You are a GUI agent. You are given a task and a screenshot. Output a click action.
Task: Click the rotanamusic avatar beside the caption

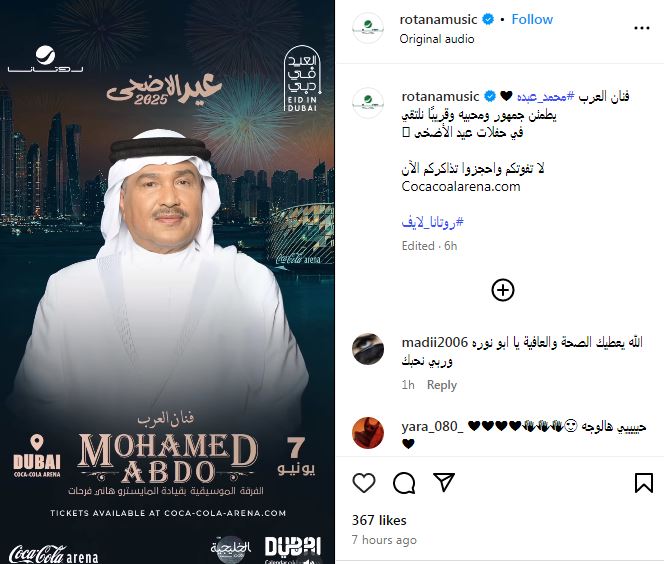368,103
